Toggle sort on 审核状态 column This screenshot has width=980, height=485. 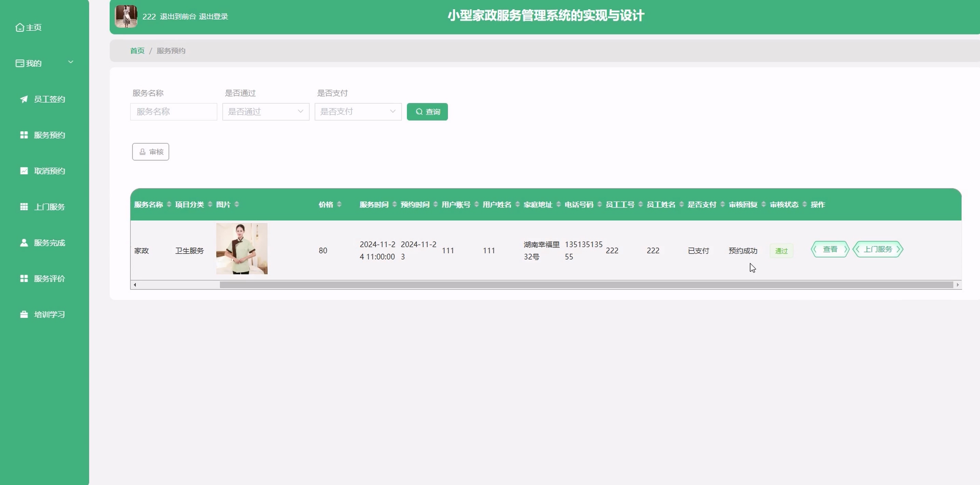(x=804, y=205)
